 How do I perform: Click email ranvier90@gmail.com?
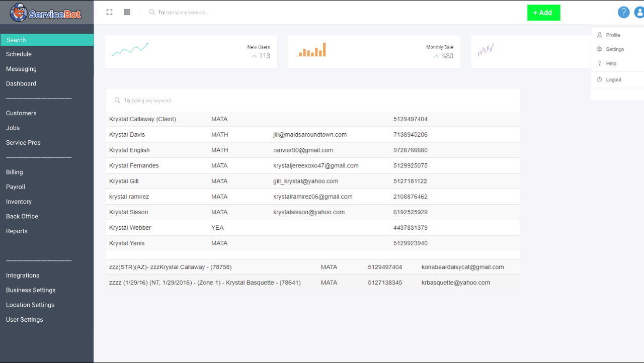coord(303,150)
